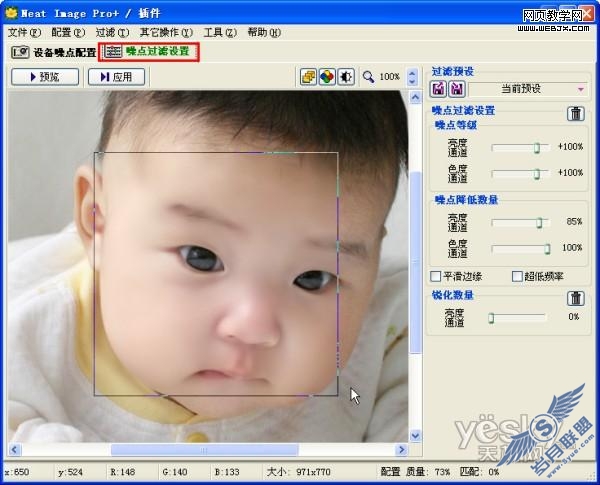Click the G:140 status value
Viewport: 600px width, 485px height.
tap(175, 472)
